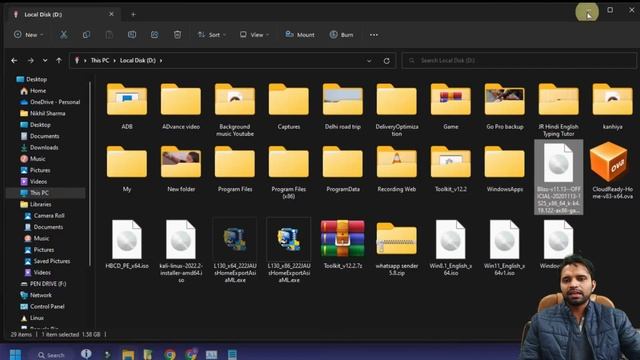Open File Explorer from the taskbar
This screenshot has width=640, height=360.
128,354
